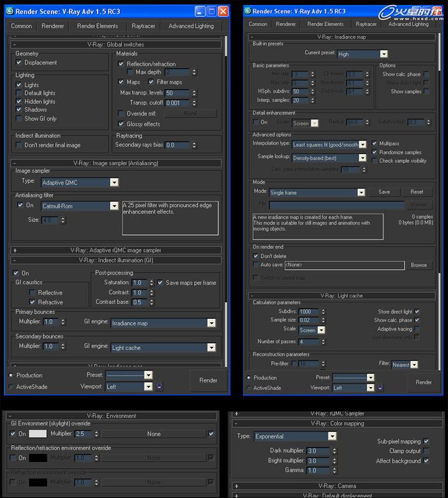Click the Light cache Subdivs field
Viewport: 448px width, 498px height.
(x=309, y=311)
